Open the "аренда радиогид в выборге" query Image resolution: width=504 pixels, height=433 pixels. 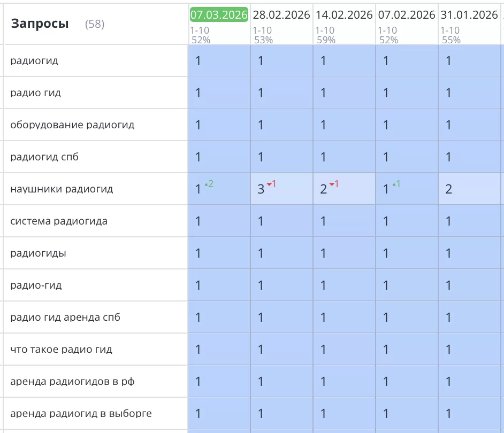coord(81,413)
